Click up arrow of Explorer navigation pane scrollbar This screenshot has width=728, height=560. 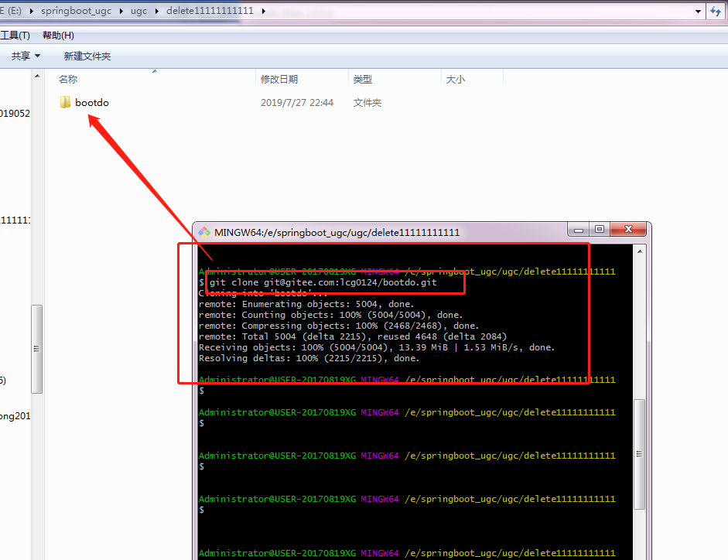(37, 76)
